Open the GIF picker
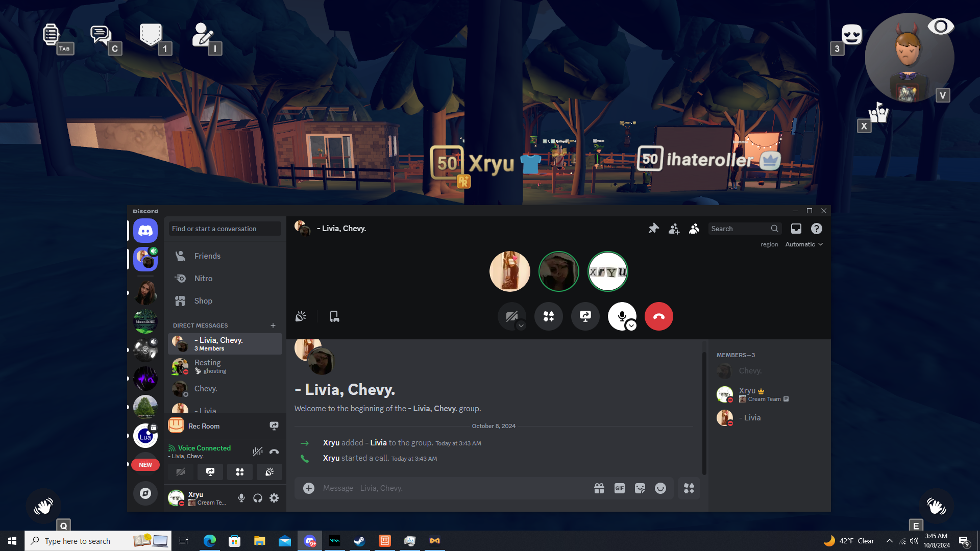The height and width of the screenshot is (551, 980). click(619, 488)
